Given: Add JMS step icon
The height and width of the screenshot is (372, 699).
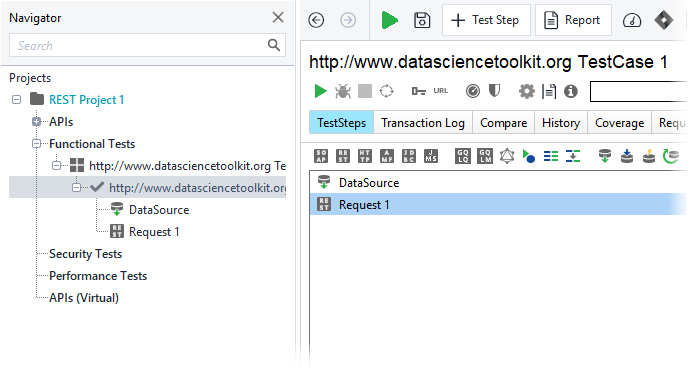Looking at the screenshot, I should point(431,156).
